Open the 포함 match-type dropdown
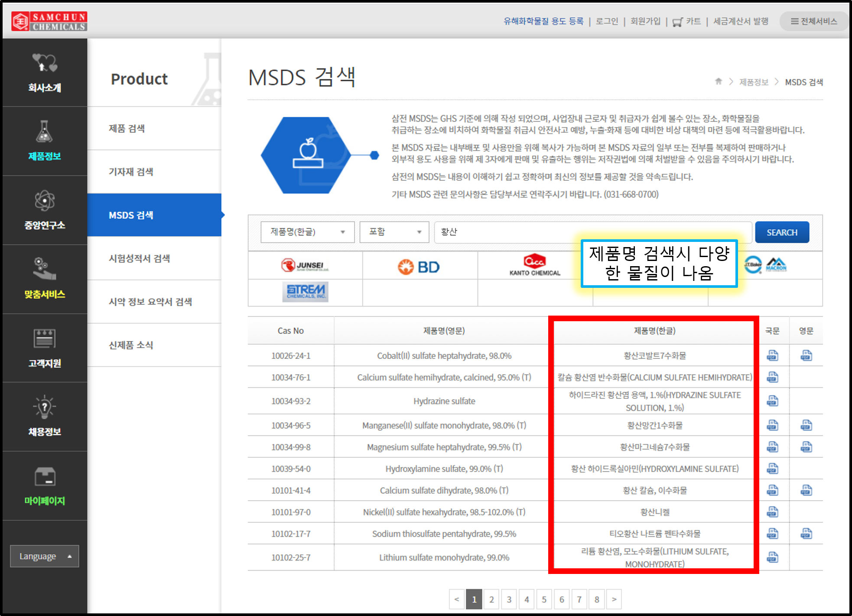This screenshot has height=616, width=852. (394, 232)
